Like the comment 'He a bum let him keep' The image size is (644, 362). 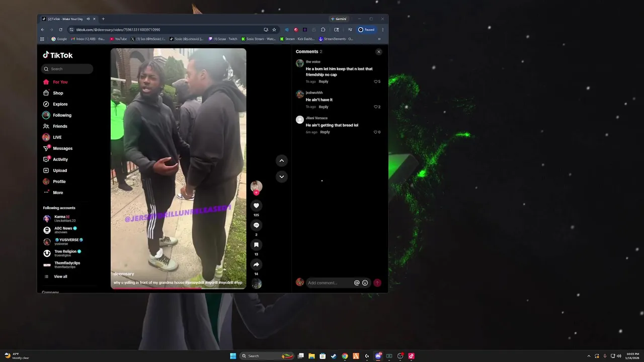coord(376,81)
